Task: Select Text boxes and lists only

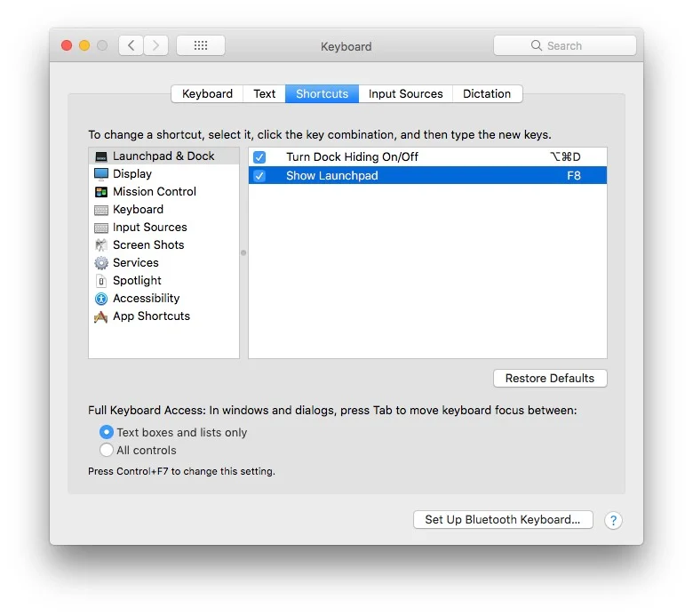Action: point(107,433)
